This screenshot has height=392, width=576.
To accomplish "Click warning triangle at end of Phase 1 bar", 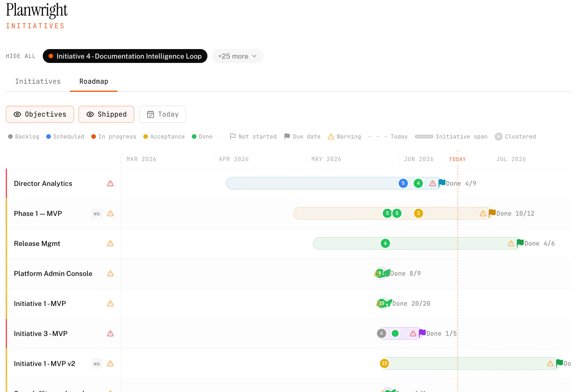I will (483, 214).
